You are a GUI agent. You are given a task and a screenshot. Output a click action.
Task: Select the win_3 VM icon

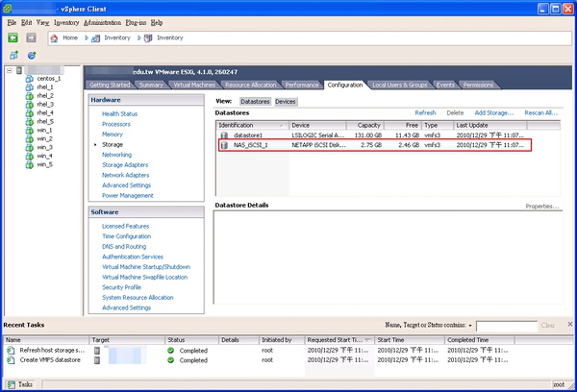point(30,147)
